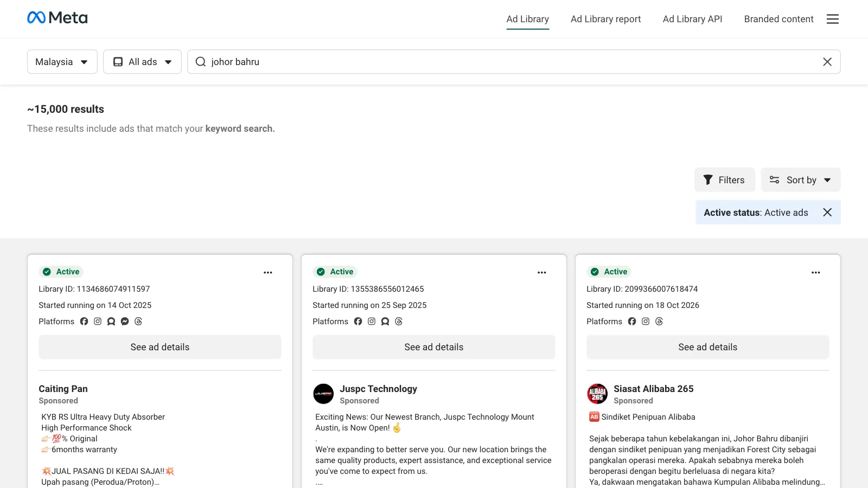See ad details for Caiting Pan ad
This screenshot has width=868, height=488.
pyautogui.click(x=160, y=347)
